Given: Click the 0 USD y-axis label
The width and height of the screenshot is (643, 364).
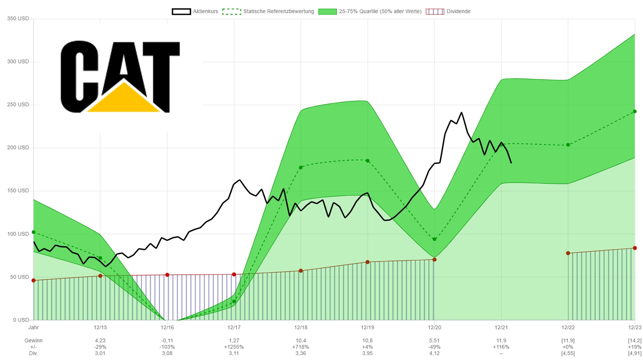Looking at the screenshot, I should [x=21, y=320].
